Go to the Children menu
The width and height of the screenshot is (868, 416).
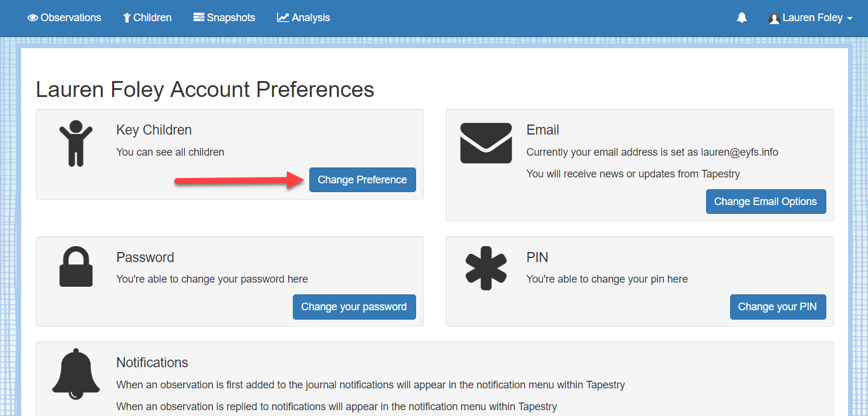coord(147,18)
